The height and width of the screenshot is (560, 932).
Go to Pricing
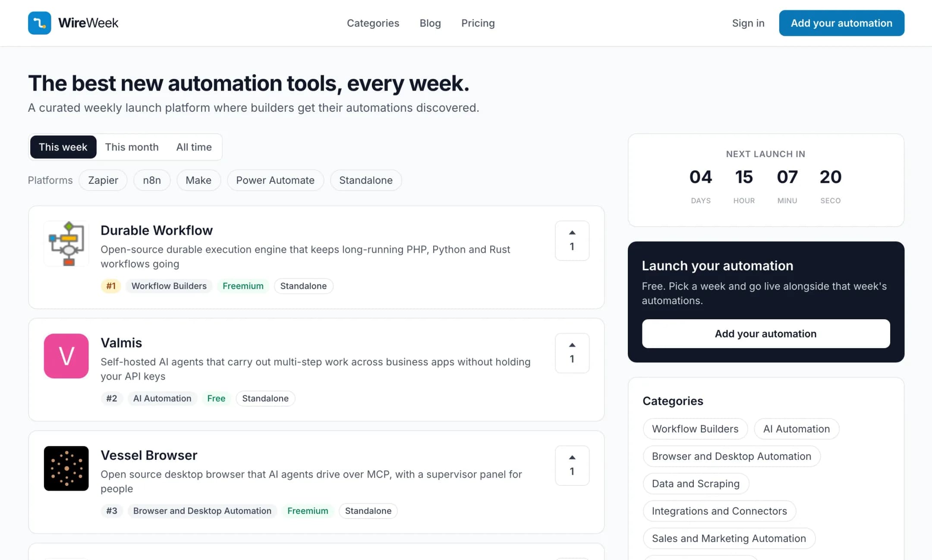point(478,23)
